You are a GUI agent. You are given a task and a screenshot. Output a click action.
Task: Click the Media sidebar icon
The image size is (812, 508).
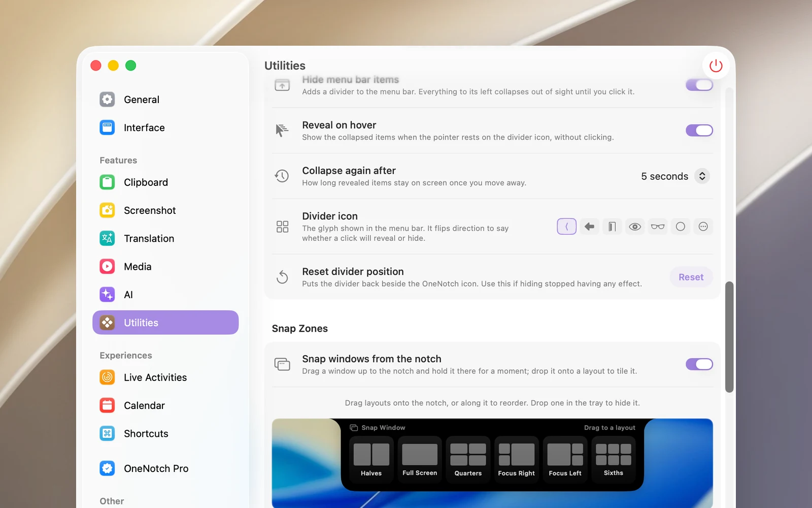coord(107,266)
